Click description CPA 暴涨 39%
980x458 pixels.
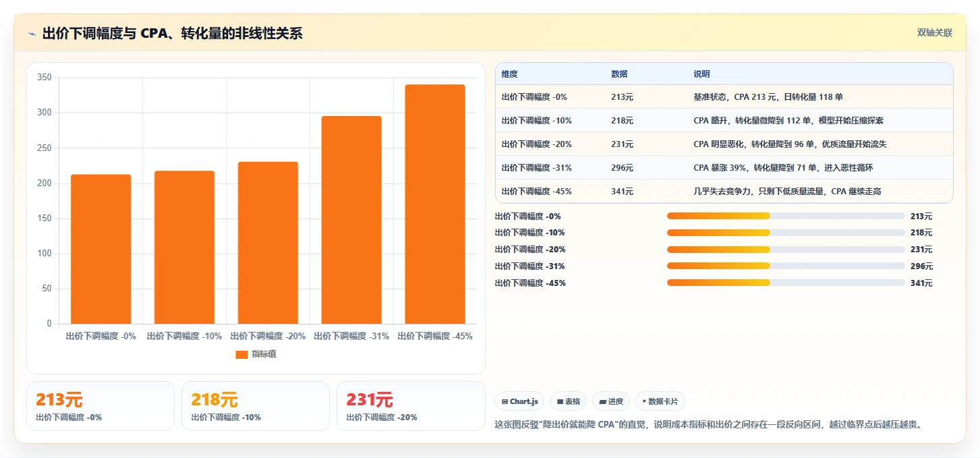coord(783,168)
